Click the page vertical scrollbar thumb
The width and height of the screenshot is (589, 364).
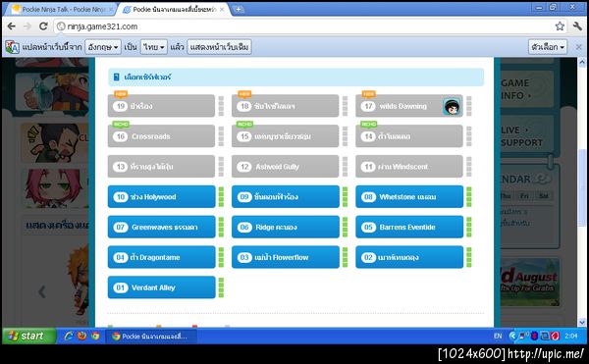[582, 187]
